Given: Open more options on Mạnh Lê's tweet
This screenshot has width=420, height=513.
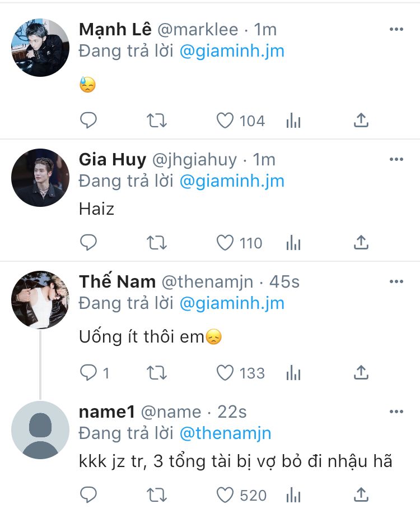Looking at the screenshot, I should click(x=396, y=29).
